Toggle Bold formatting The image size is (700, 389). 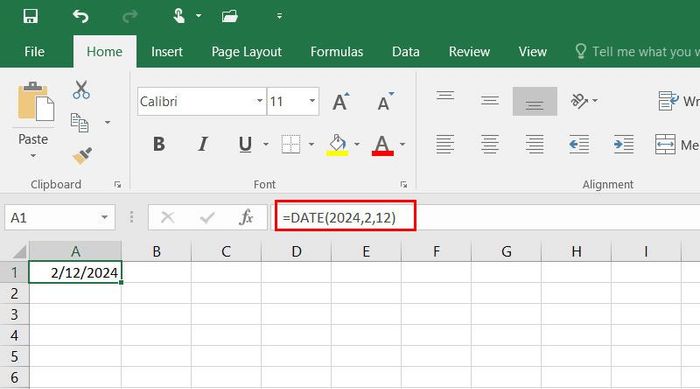coord(158,144)
